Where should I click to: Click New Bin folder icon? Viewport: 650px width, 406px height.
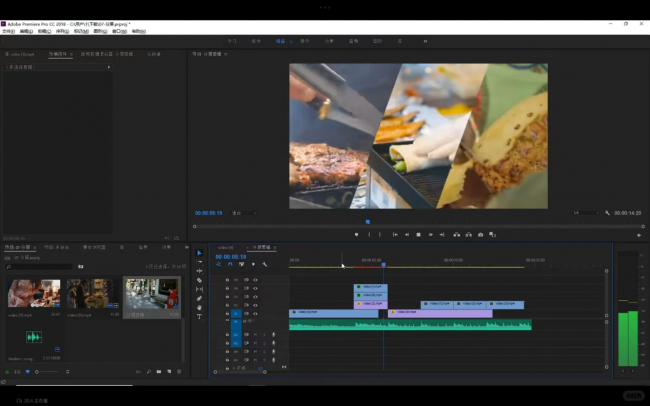[159, 372]
